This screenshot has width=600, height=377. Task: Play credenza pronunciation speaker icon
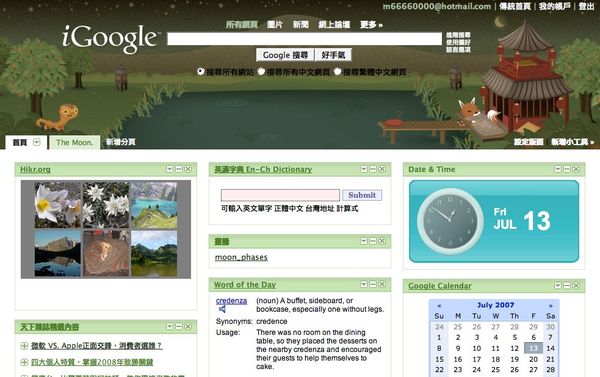coord(222,309)
